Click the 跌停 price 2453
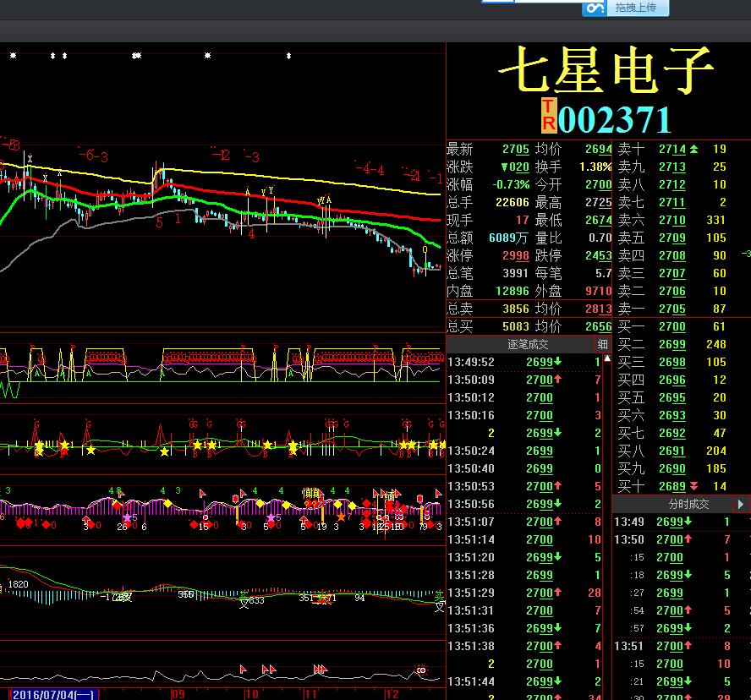 [598, 255]
